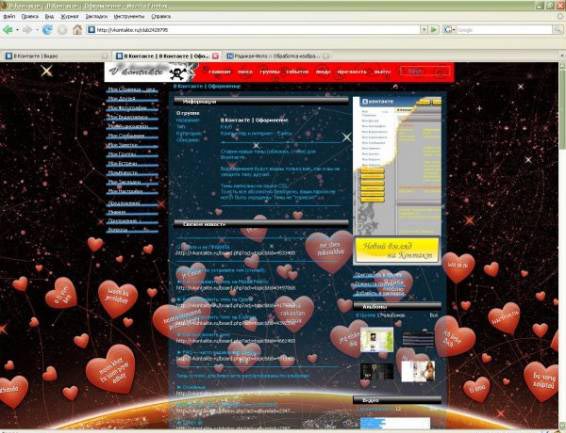
Task: Open Мои Видеозаписи in the left sidebar
Action: (x=132, y=118)
